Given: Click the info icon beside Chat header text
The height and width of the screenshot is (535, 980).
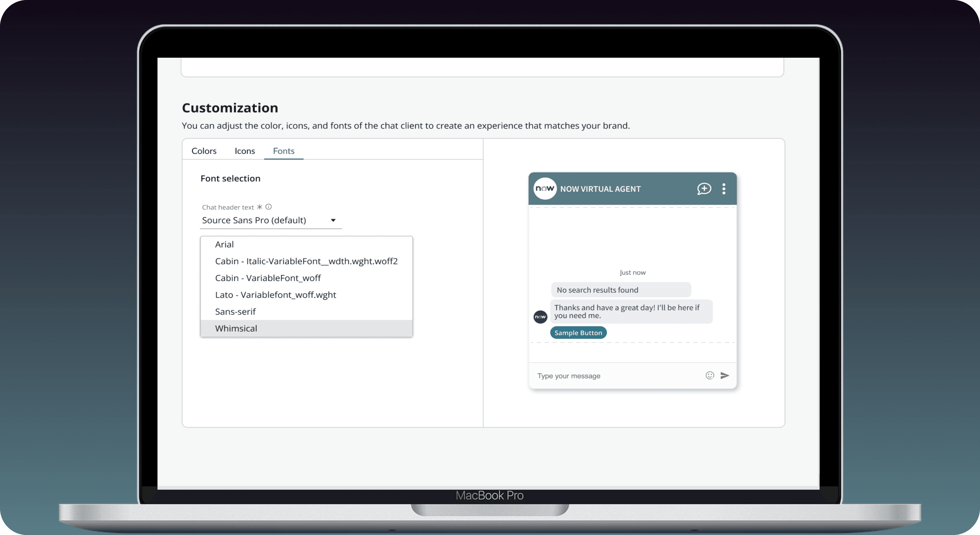Looking at the screenshot, I should coord(269,207).
